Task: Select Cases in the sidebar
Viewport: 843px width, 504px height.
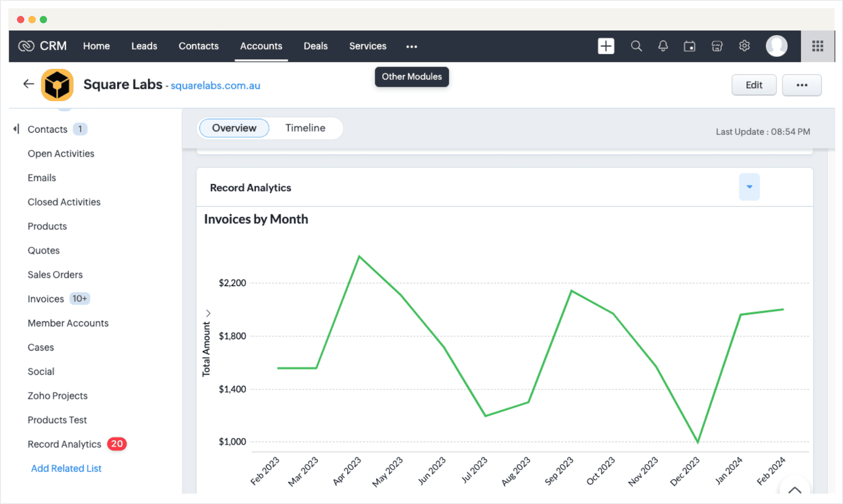Action: click(x=41, y=348)
